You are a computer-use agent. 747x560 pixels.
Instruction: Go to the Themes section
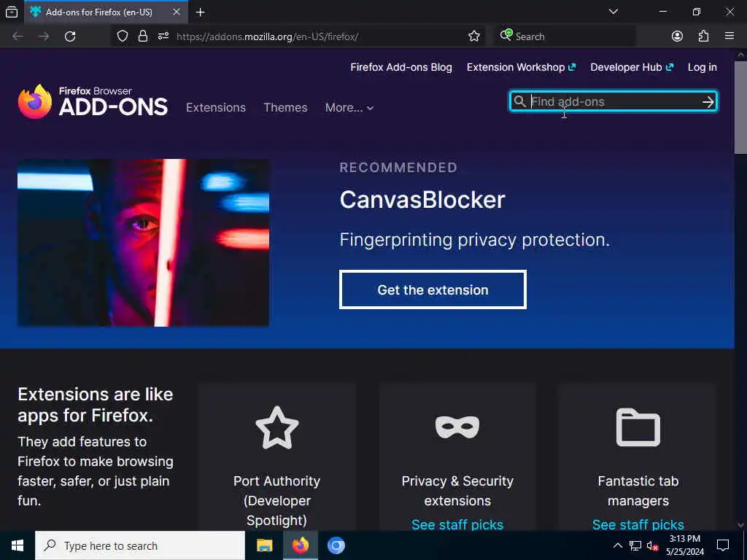pyautogui.click(x=285, y=108)
